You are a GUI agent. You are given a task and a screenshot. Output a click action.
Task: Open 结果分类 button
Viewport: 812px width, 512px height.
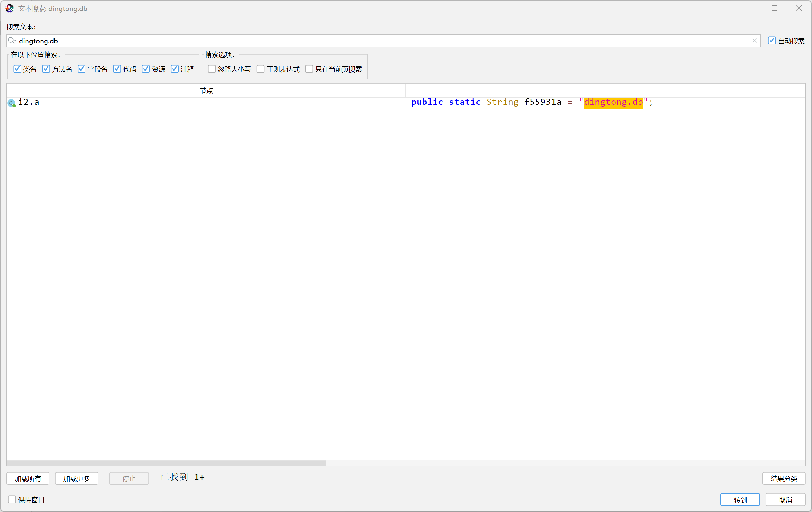(x=784, y=479)
